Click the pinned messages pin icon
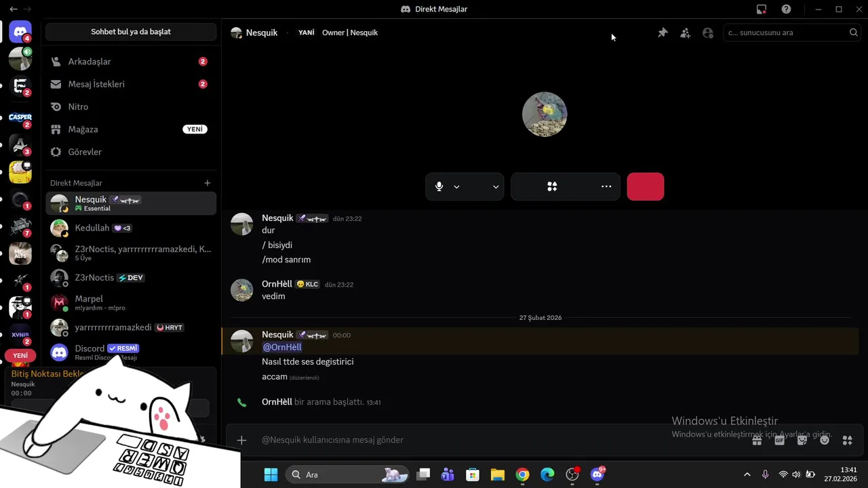868x488 pixels. pos(663,33)
